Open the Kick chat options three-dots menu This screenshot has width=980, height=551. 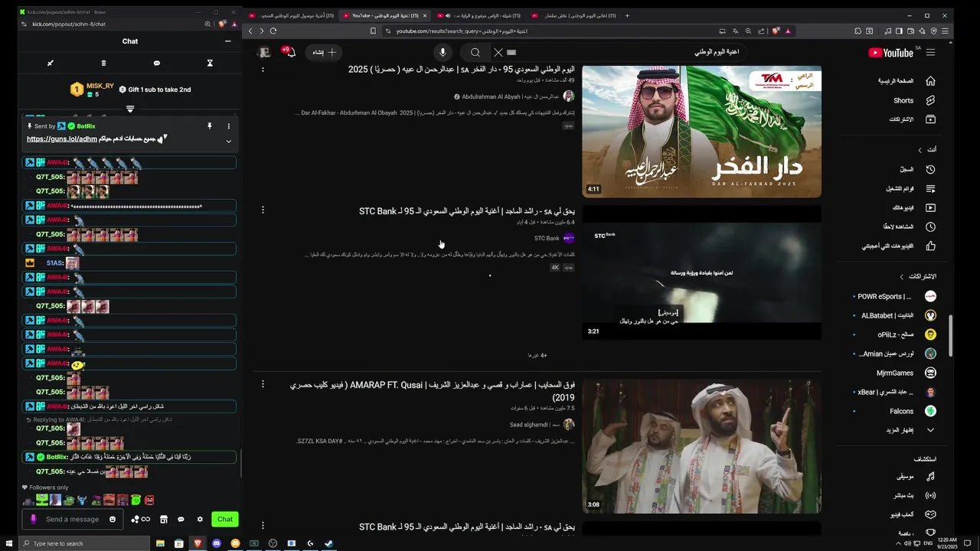[x=227, y=41]
